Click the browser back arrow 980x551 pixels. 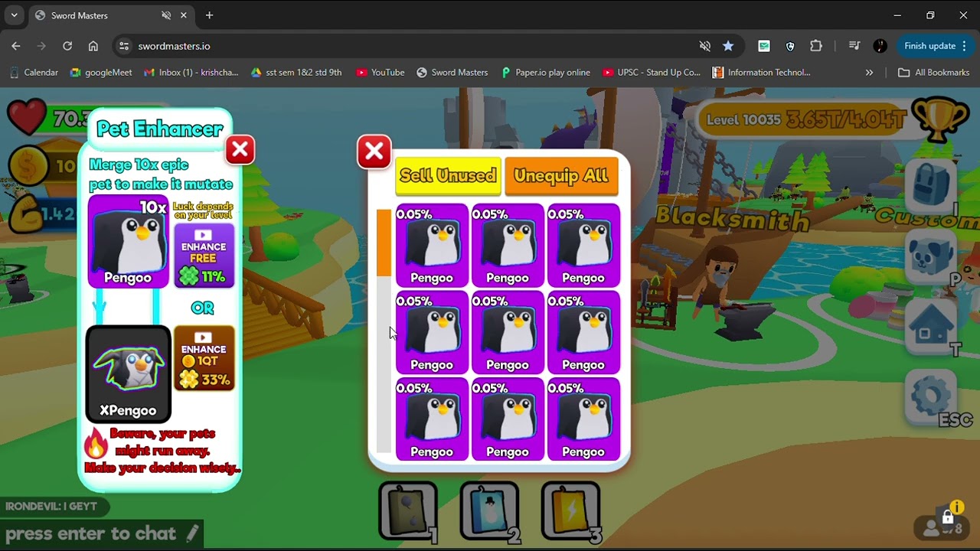(x=16, y=46)
